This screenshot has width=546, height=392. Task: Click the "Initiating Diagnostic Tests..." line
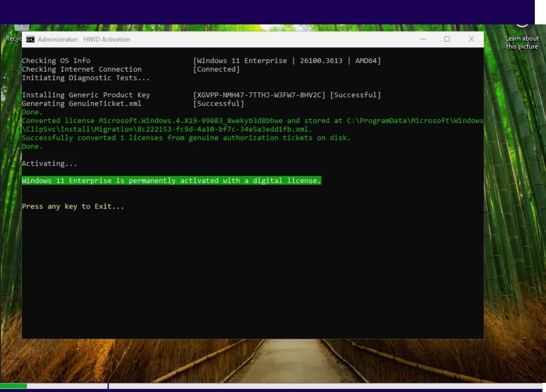click(85, 78)
